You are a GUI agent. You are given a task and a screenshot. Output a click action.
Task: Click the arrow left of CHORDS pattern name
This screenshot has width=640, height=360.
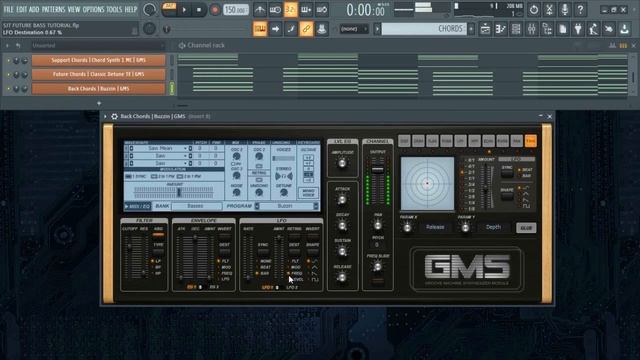tap(377, 29)
